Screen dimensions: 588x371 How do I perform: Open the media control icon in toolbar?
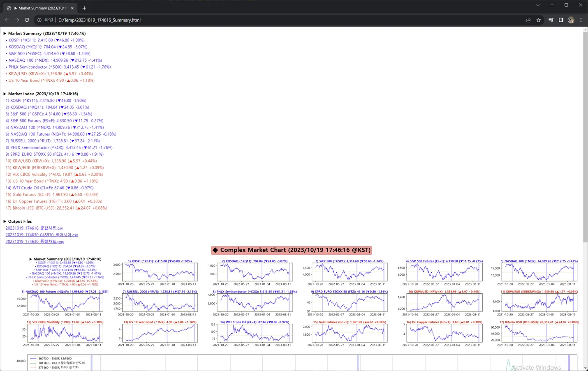(551, 20)
